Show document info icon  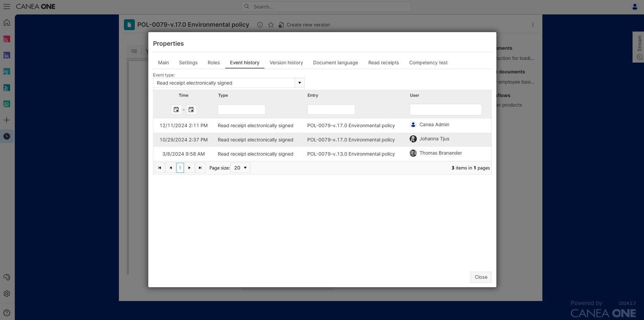click(x=260, y=25)
